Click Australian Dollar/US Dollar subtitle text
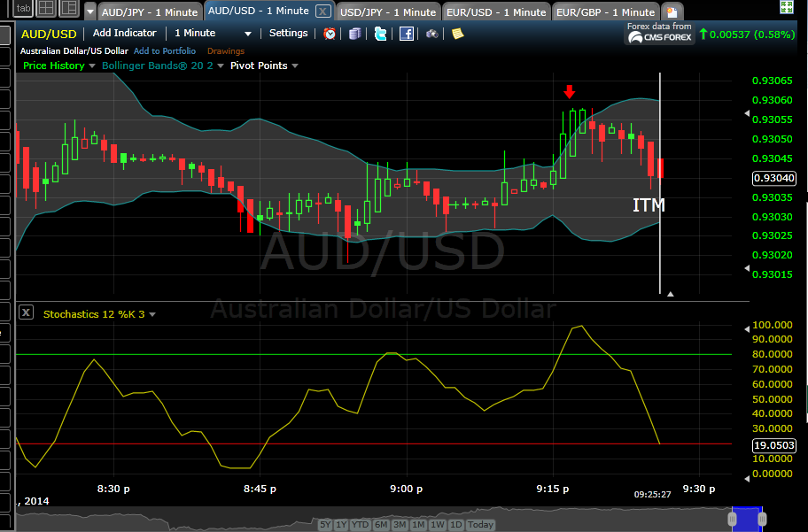The image size is (808, 532). pyautogui.click(x=74, y=51)
